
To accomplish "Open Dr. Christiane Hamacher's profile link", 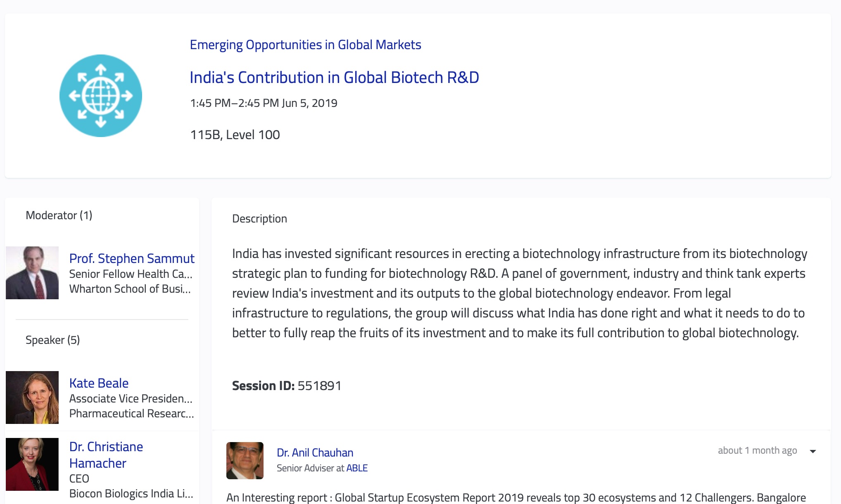I will coord(106,455).
